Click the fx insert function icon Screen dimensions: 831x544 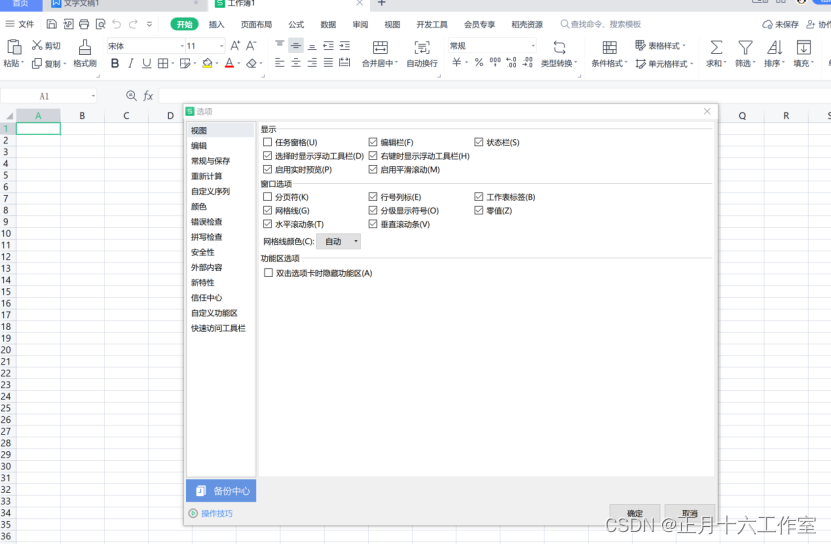point(148,96)
